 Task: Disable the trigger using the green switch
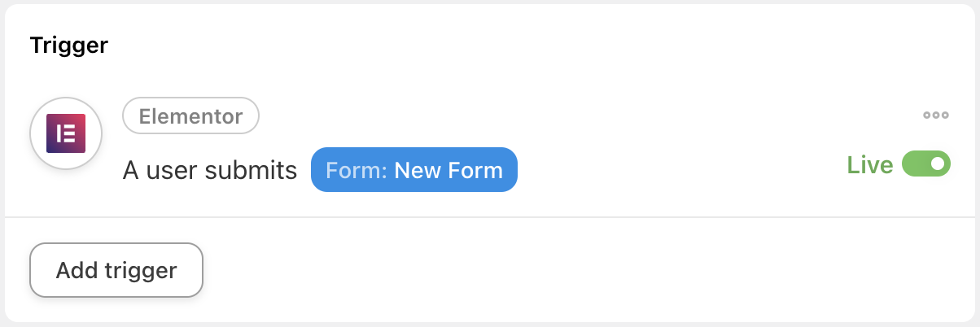coord(926,164)
